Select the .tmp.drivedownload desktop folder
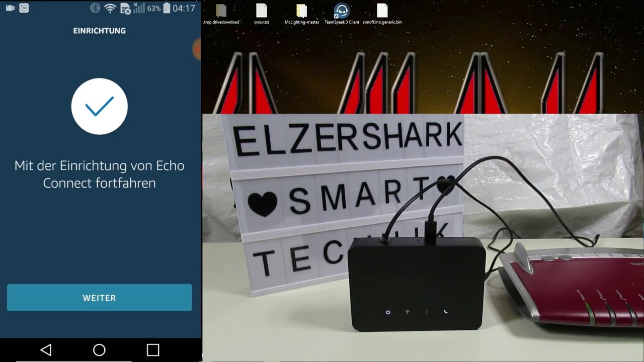This screenshot has height=362, width=644. (x=221, y=14)
